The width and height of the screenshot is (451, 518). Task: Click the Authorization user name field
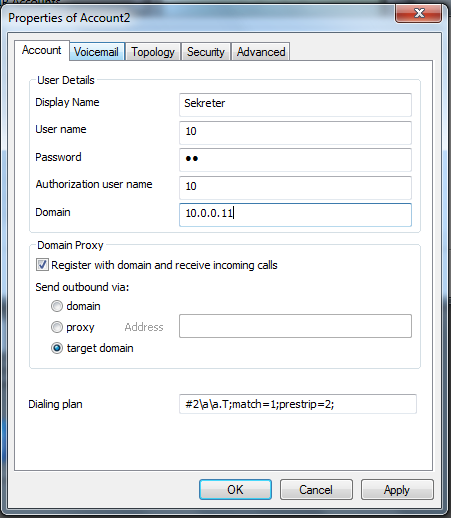(x=295, y=188)
